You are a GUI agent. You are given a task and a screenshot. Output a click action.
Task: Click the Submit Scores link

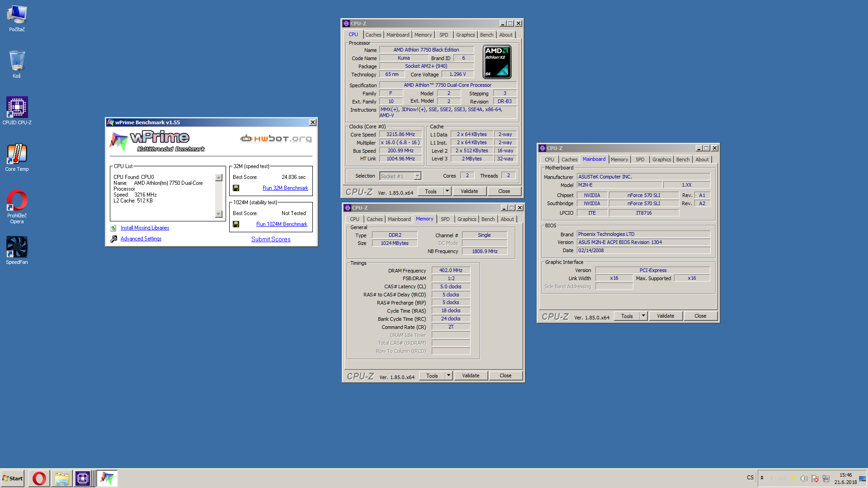pos(271,239)
